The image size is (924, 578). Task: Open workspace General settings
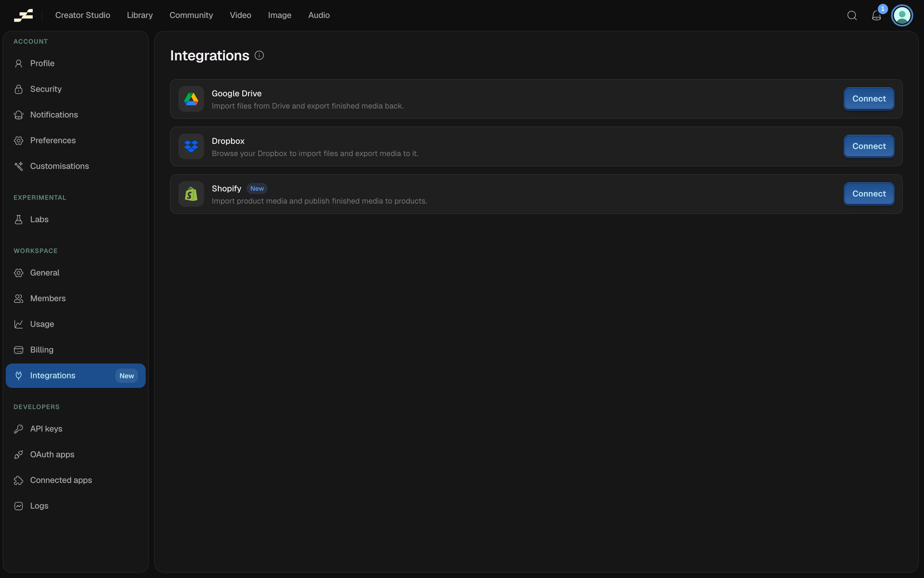coord(76,273)
